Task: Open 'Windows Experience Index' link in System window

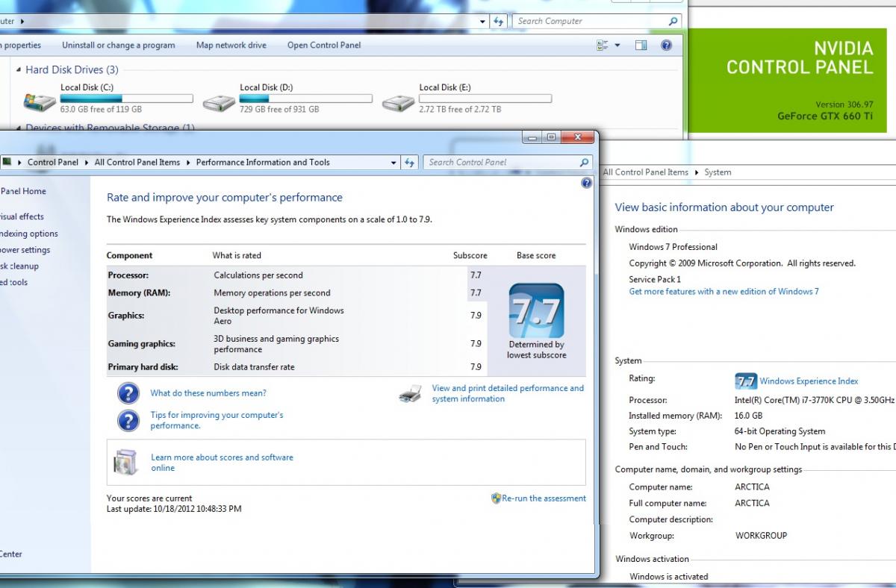Action: [809, 381]
